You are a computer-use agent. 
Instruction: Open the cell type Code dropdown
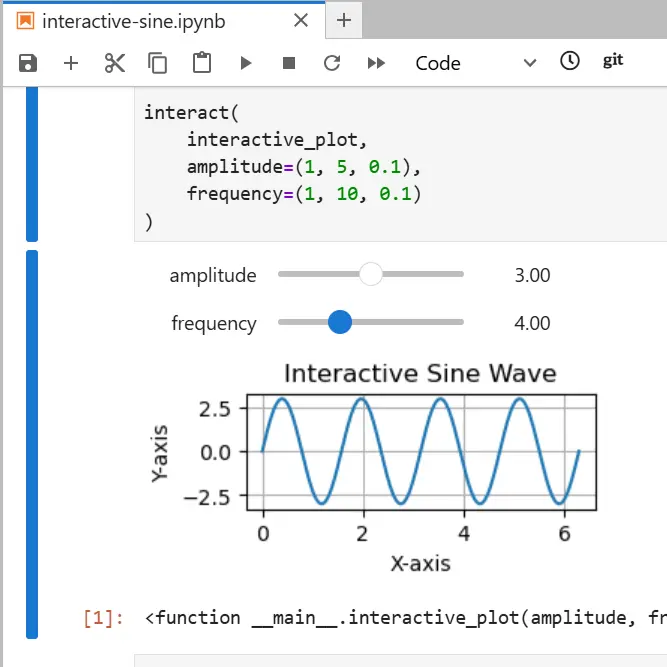point(475,63)
